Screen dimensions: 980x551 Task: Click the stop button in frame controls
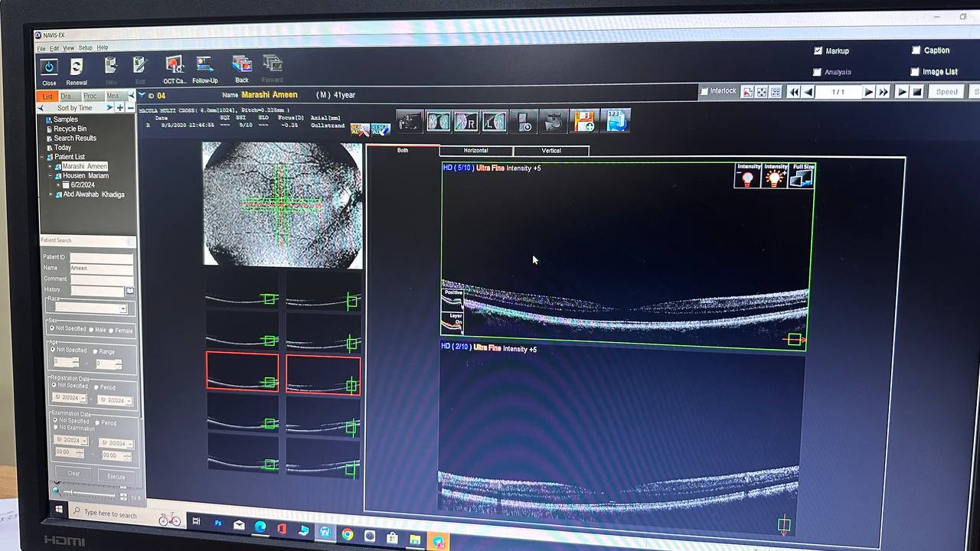click(x=916, y=92)
